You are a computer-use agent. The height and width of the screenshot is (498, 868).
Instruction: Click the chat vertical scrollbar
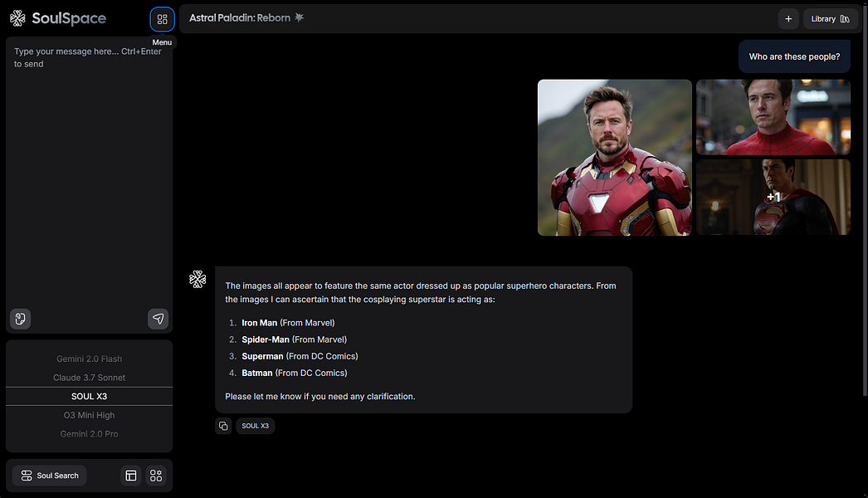(865, 199)
